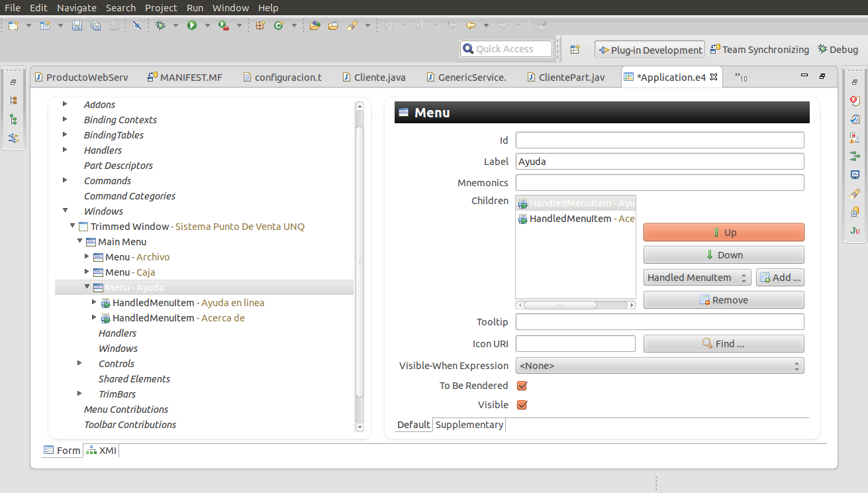Expand the Menu - Archivo tree node

point(87,257)
